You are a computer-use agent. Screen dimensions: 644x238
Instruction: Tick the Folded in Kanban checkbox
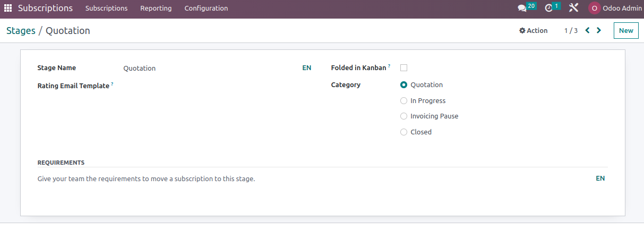coord(403,68)
